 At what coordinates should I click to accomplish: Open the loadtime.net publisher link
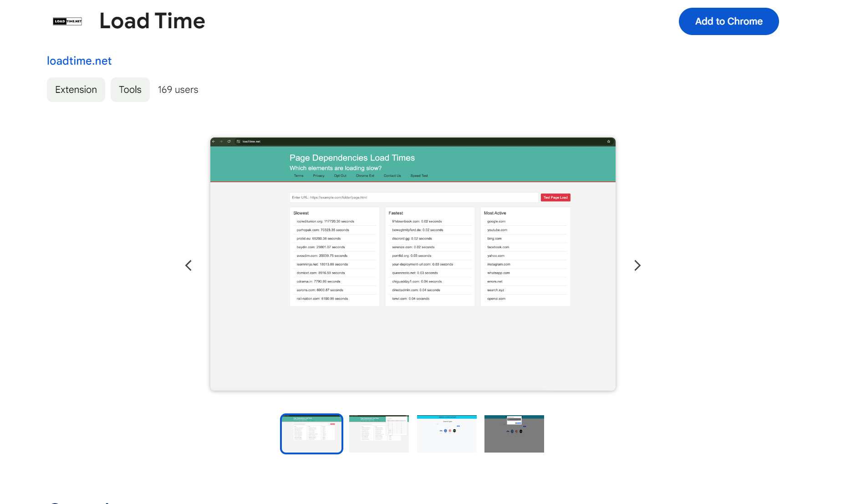coord(79,61)
